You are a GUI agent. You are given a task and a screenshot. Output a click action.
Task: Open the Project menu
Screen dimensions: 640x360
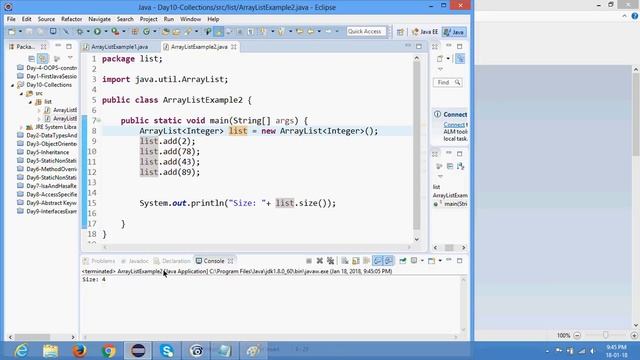pos(149,19)
